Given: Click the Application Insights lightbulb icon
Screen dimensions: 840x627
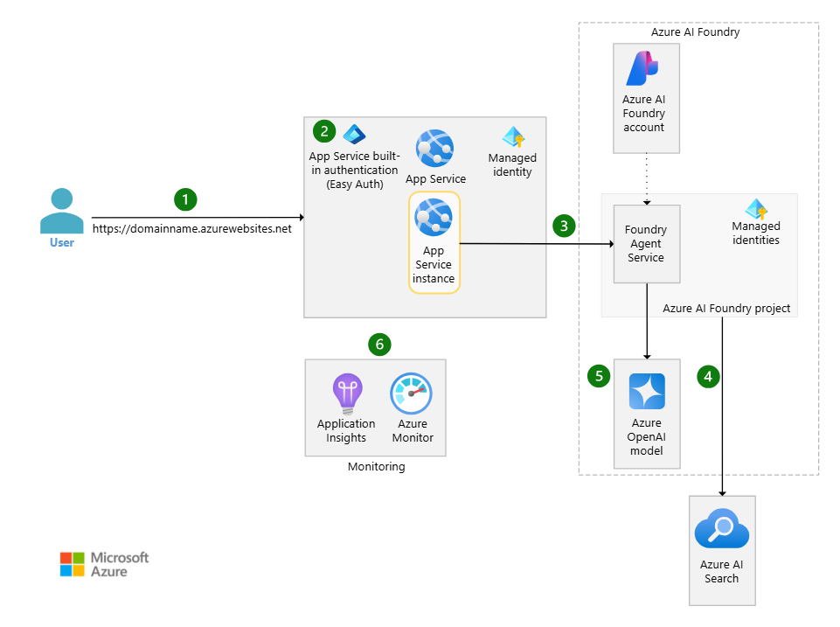Looking at the screenshot, I should click(x=347, y=394).
